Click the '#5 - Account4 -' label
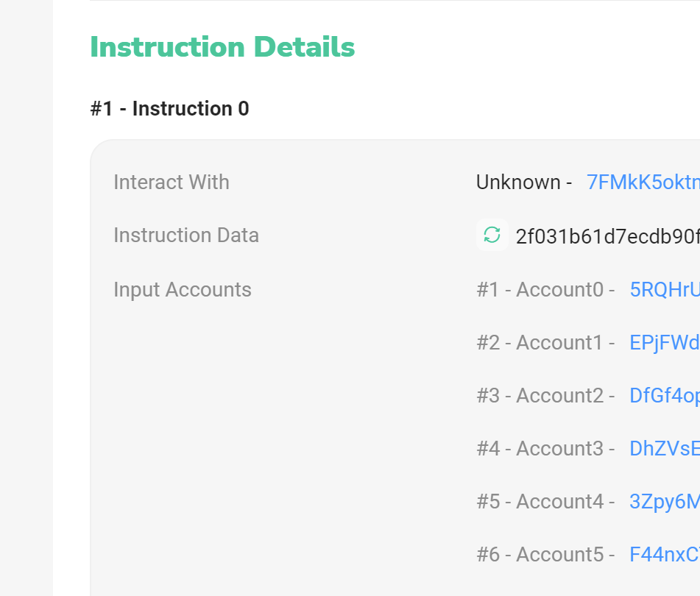Screen dimensions: 700x596 (x=545, y=502)
